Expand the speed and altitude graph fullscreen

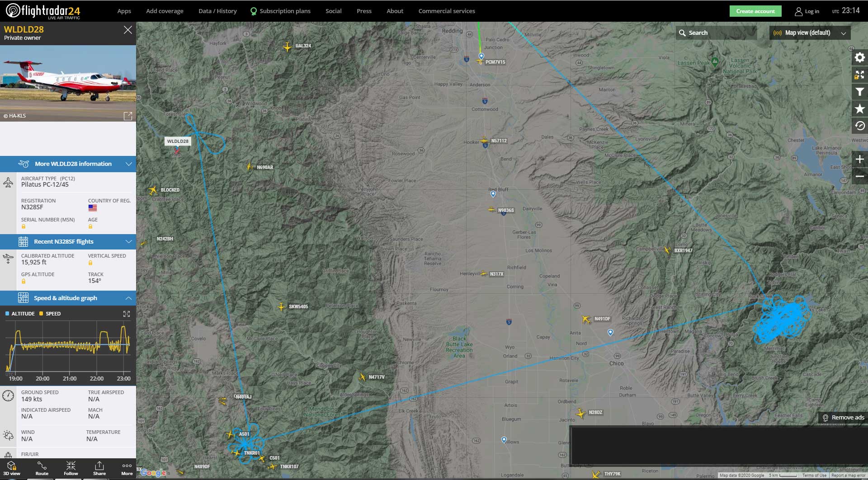[x=127, y=314]
